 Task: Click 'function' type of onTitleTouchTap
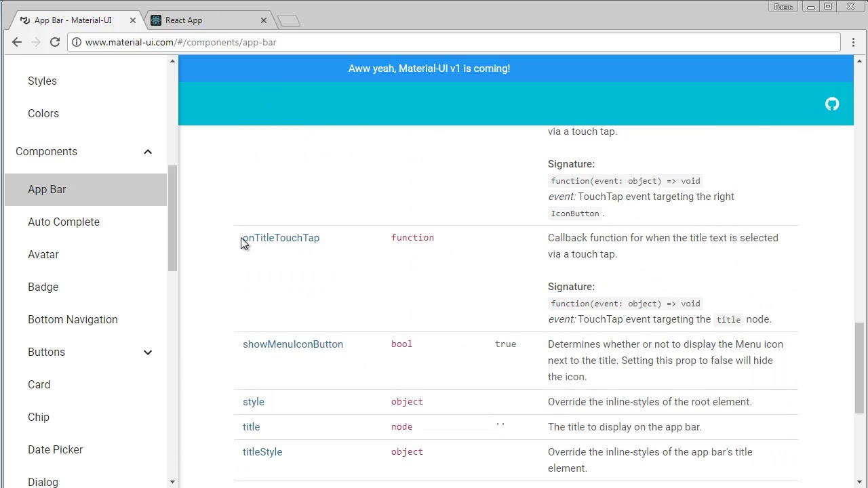pos(412,238)
